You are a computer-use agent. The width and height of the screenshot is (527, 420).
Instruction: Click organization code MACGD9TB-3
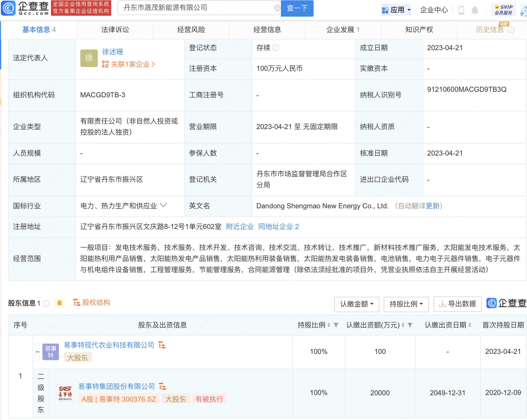103,95
